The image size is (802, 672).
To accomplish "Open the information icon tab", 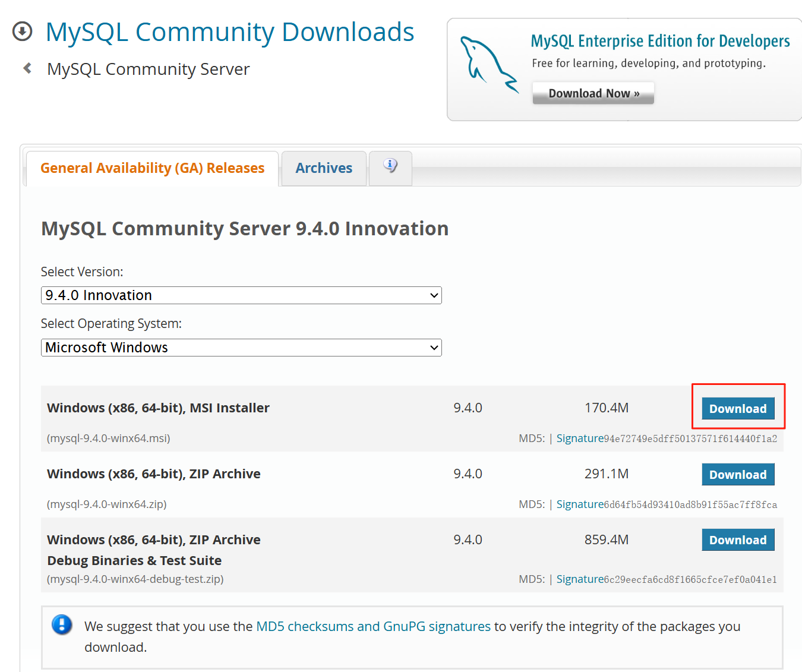I will click(x=390, y=168).
